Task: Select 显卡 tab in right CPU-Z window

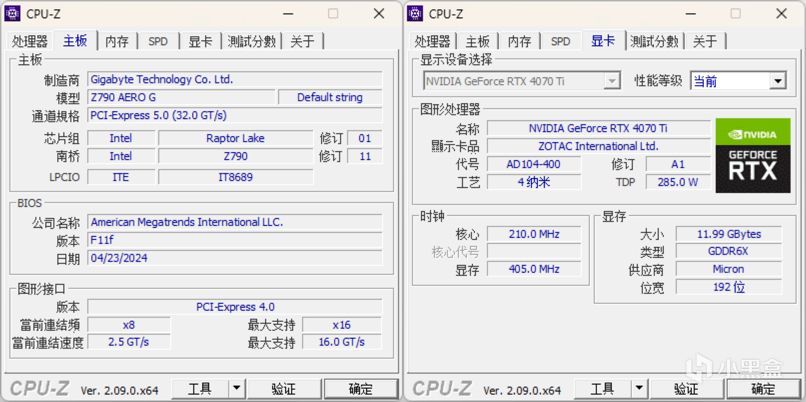Action: [603, 40]
